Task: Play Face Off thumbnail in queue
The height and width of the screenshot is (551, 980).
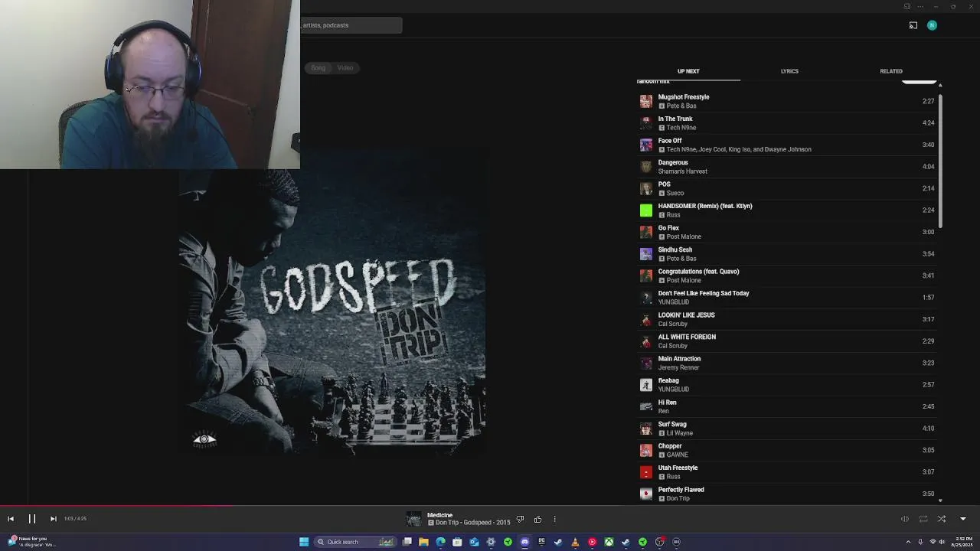Action: 646,145
